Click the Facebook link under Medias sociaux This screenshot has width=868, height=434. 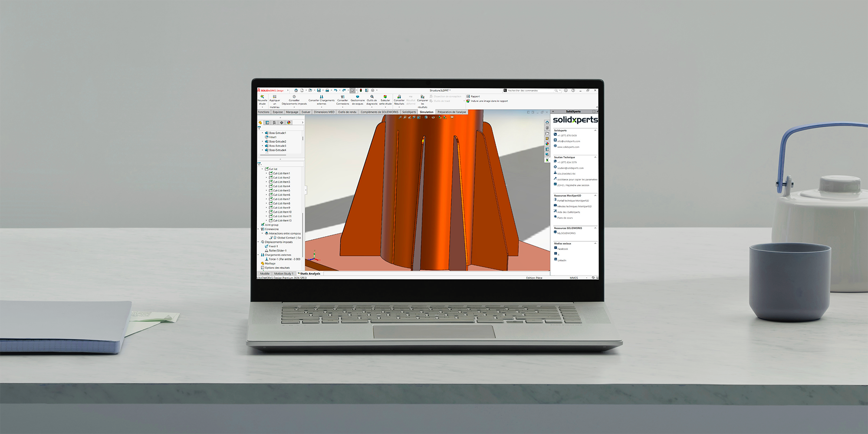[x=562, y=249]
